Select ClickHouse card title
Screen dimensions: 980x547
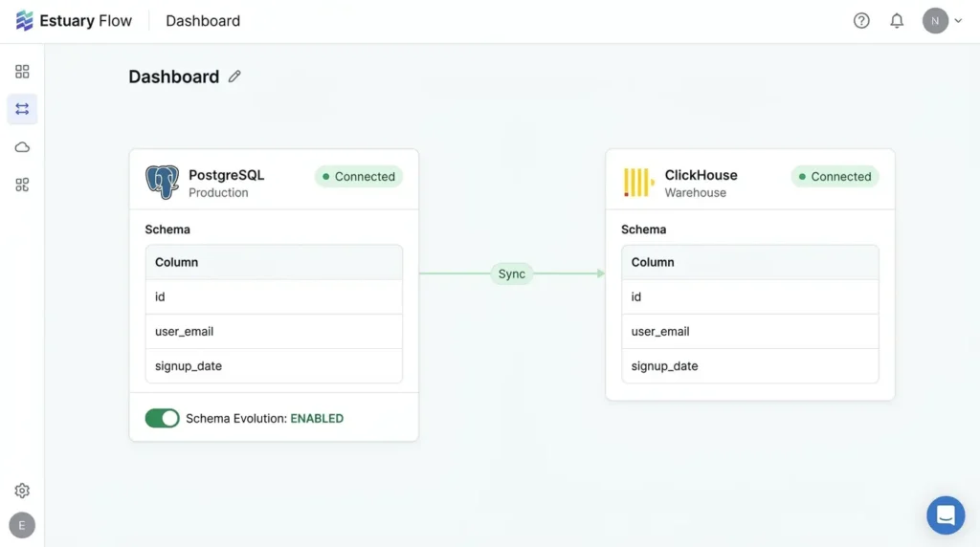[x=701, y=175]
